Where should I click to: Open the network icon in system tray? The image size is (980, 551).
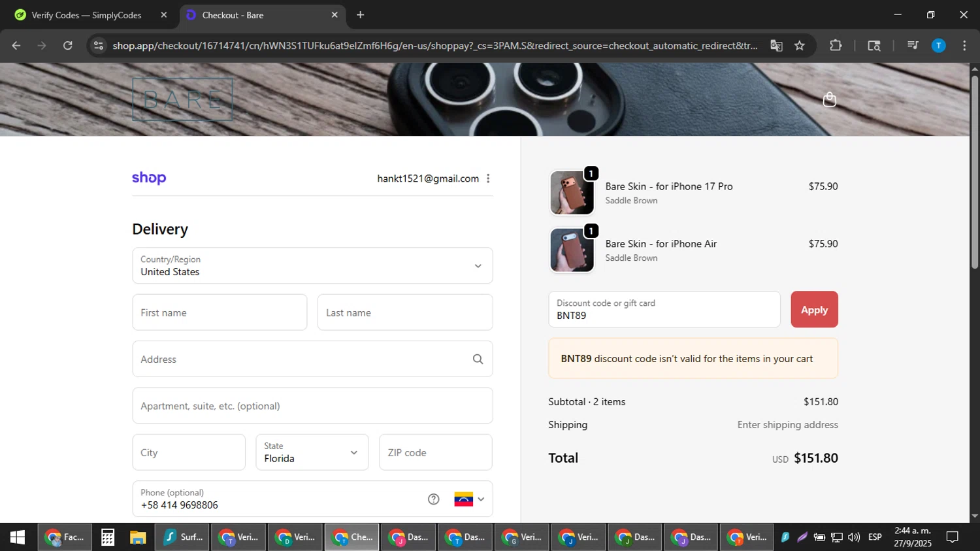(837, 537)
